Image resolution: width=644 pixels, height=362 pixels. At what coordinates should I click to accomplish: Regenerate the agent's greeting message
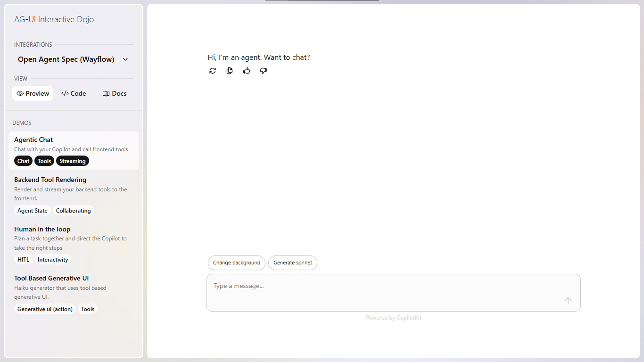pyautogui.click(x=213, y=71)
